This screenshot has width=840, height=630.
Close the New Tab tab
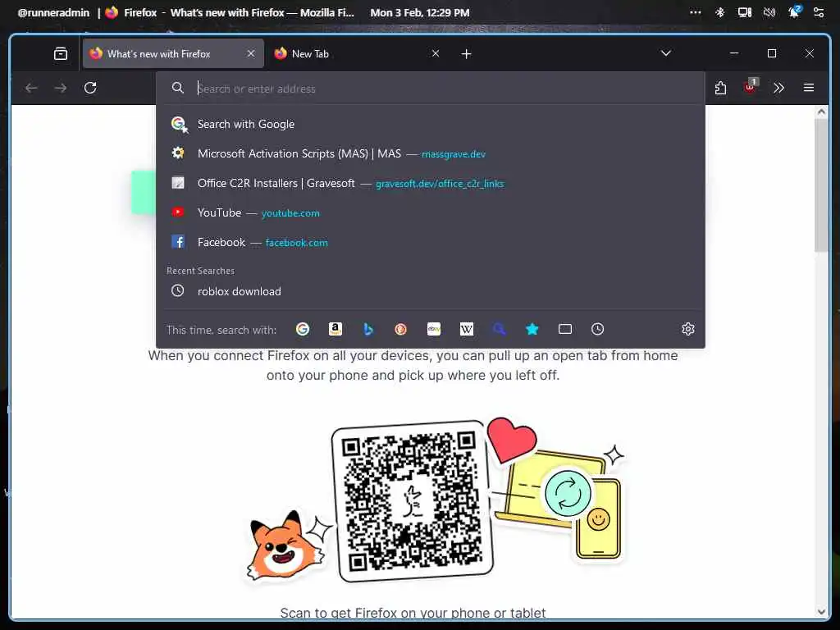tap(436, 53)
